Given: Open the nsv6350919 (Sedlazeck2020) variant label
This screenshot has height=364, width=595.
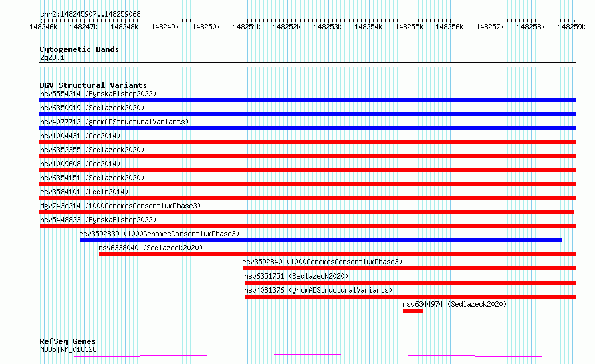Looking at the screenshot, I should pyautogui.click(x=92, y=108).
